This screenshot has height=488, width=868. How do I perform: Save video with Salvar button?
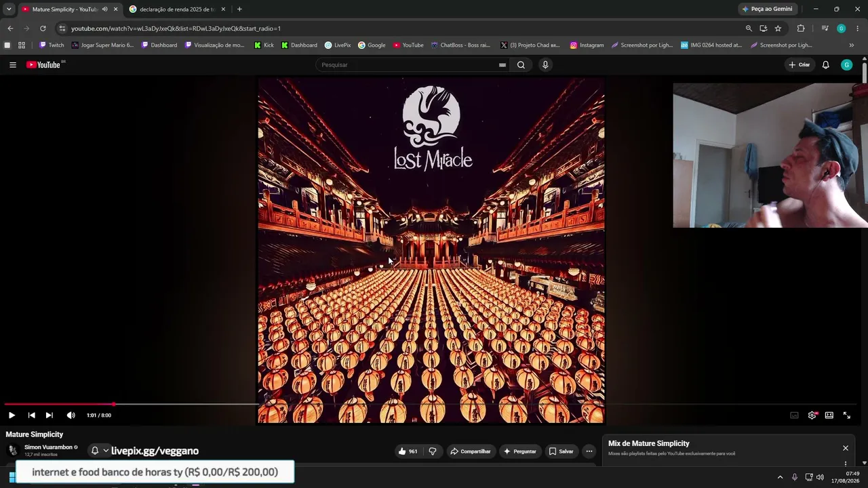click(561, 451)
